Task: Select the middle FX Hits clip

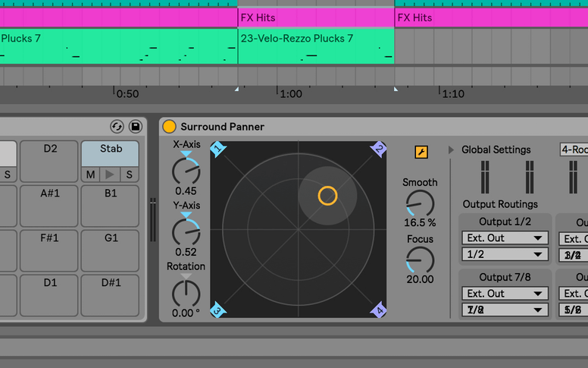Action: pos(316,17)
